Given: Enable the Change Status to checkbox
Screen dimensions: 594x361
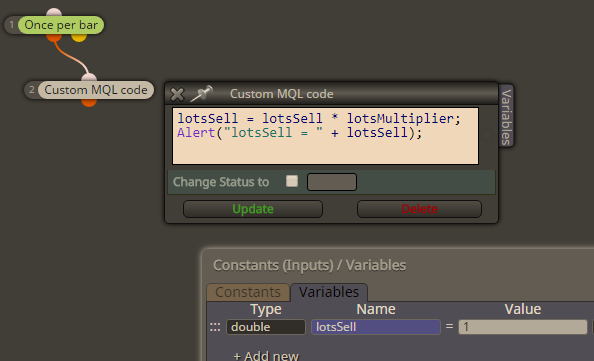Looking at the screenshot, I should [292, 181].
